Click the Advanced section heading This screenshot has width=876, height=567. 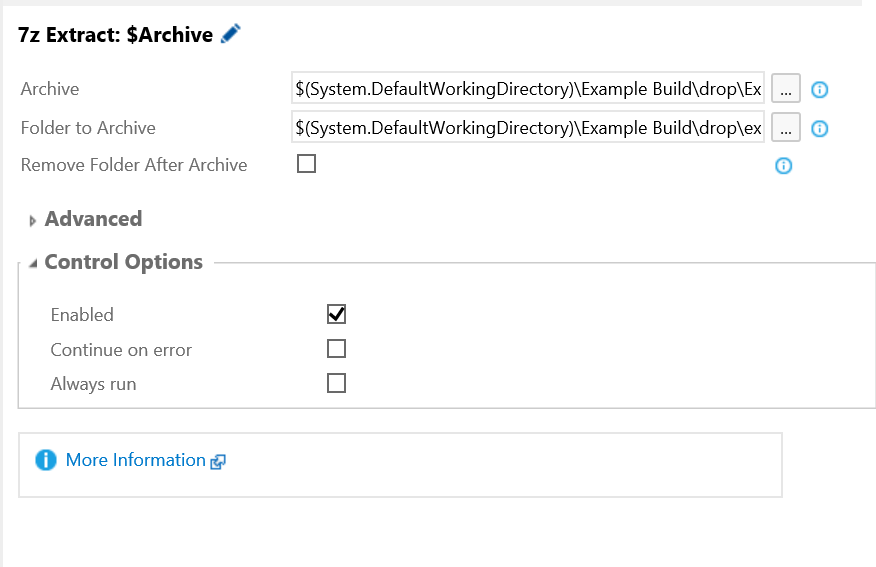point(93,219)
